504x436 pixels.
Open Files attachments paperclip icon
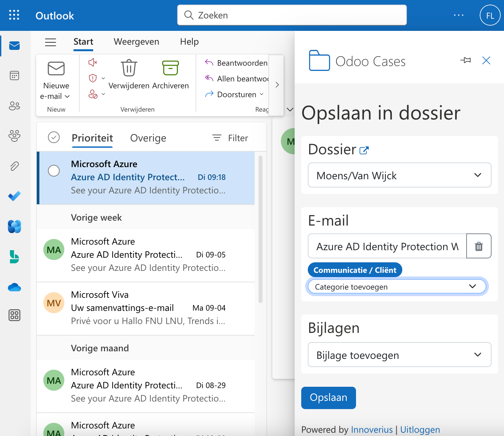(x=14, y=166)
